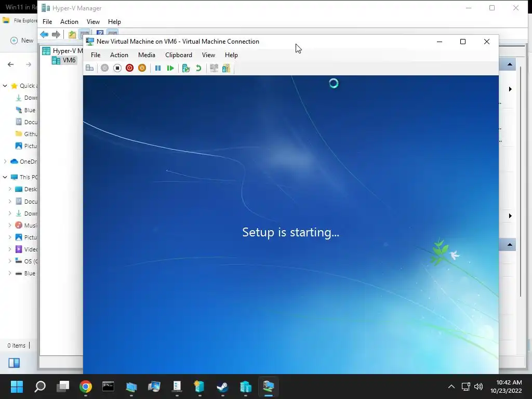Open VM Connection Help menu
Screen dimensions: 532x399
[x=231, y=55]
